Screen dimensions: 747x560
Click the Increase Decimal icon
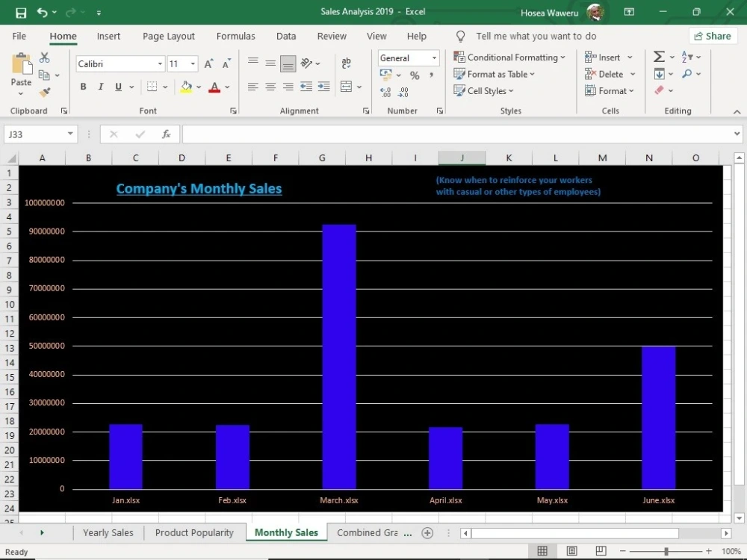pos(385,93)
